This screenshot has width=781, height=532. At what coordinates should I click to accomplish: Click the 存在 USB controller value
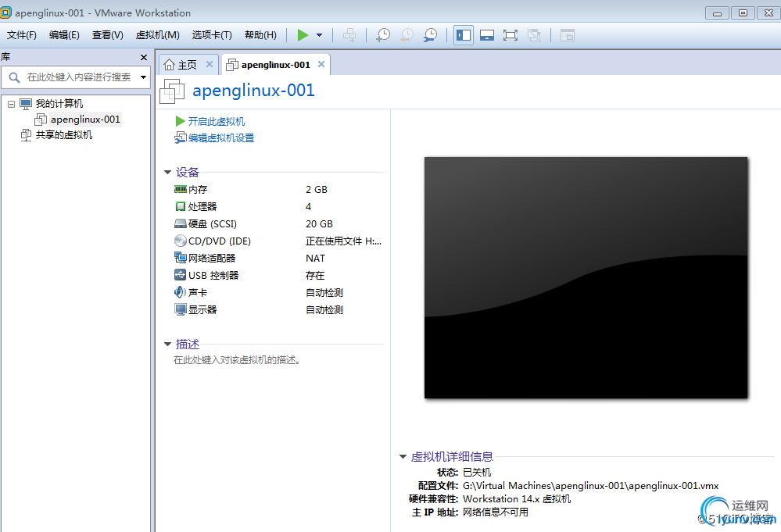click(x=315, y=276)
